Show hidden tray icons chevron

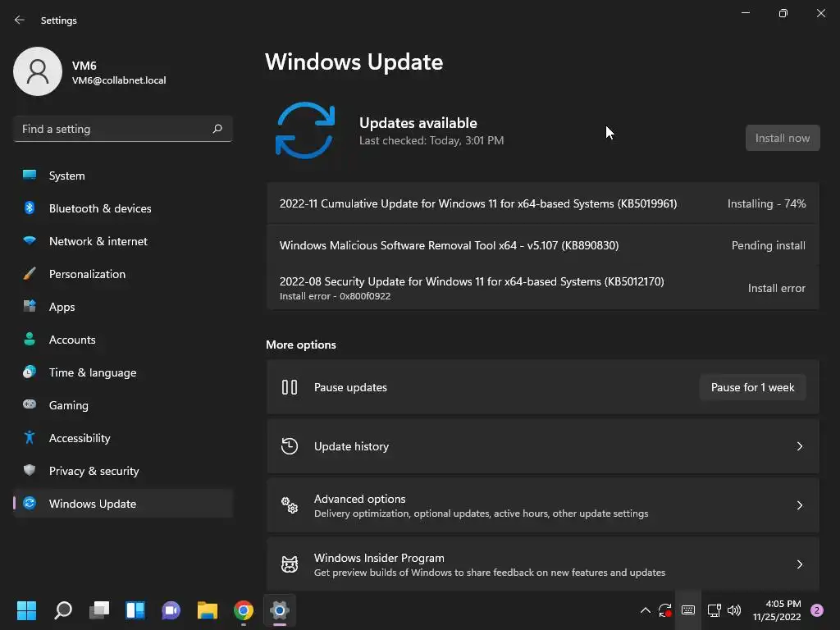646,610
